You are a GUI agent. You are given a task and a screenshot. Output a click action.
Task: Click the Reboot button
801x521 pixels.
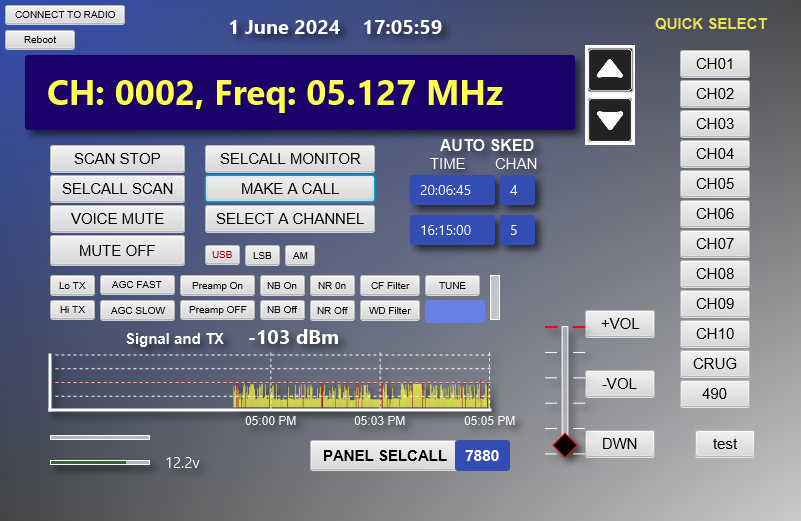(40, 40)
